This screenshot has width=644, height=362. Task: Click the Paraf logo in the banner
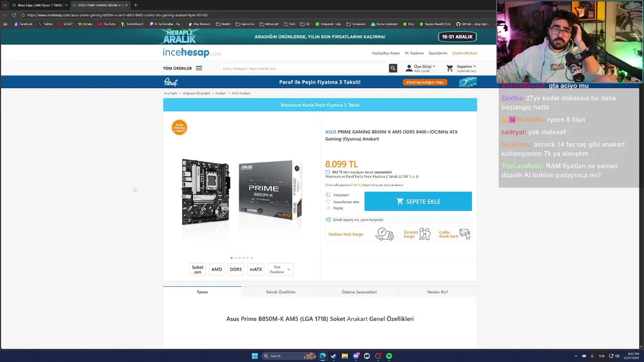click(x=171, y=82)
